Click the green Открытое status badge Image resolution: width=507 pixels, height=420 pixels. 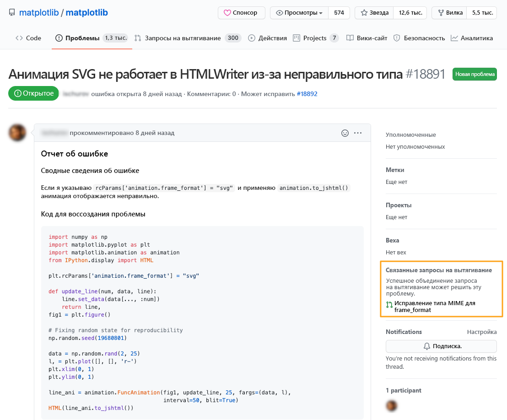33,93
